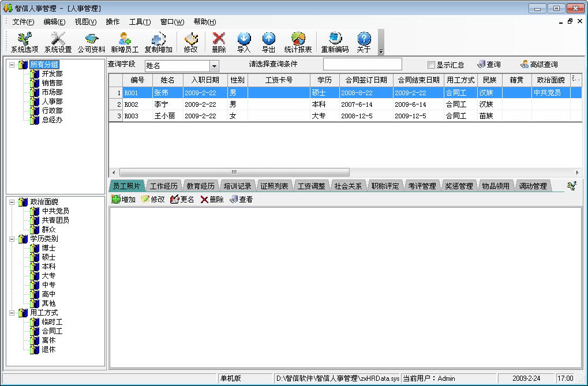Click the 学历 column header
588x386 pixels.
(x=324, y=80)
